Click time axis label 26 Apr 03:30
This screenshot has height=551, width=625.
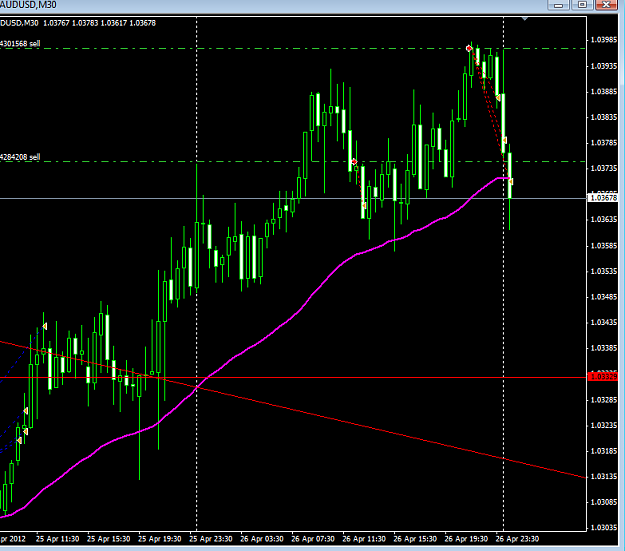click(262, 539)
